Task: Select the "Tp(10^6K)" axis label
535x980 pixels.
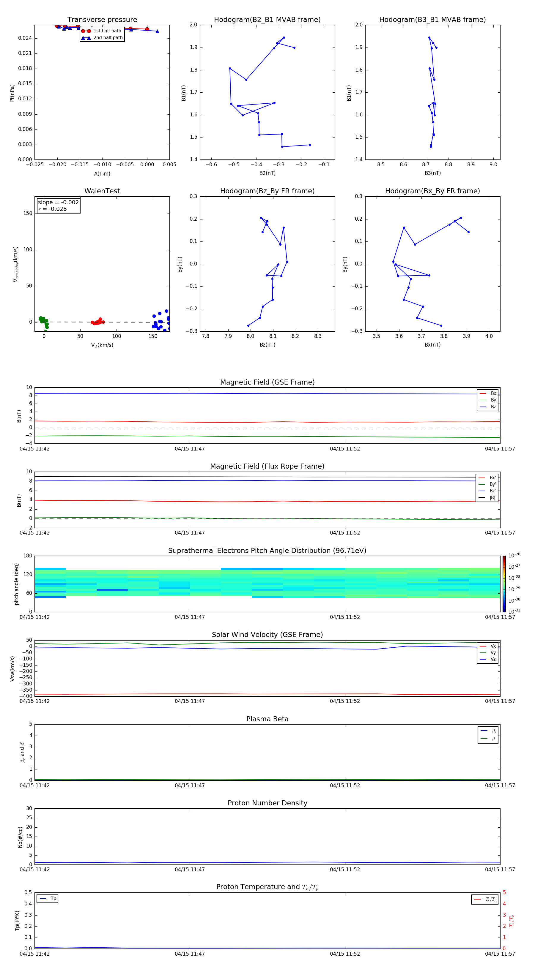Action: pyautogui.click(x=18, y=921)
